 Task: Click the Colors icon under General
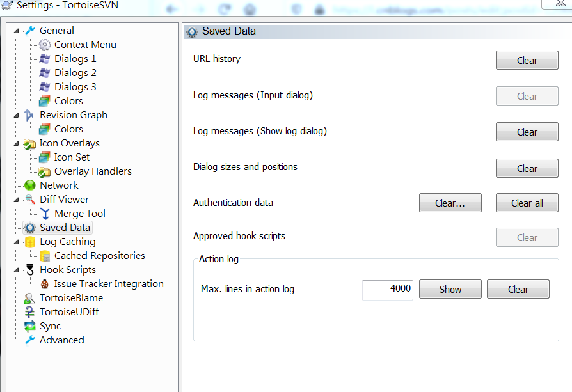[x=45, y=101]
